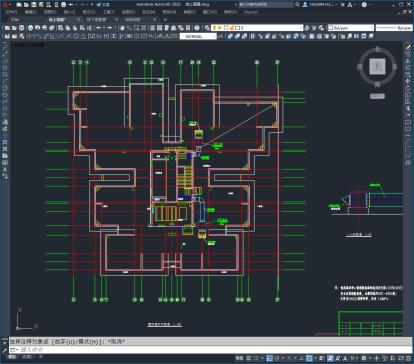Viewport: 414px width, 364px height.
Task: Open the WCS dropdown below ViewCube
Action: [x=377, y=96]
